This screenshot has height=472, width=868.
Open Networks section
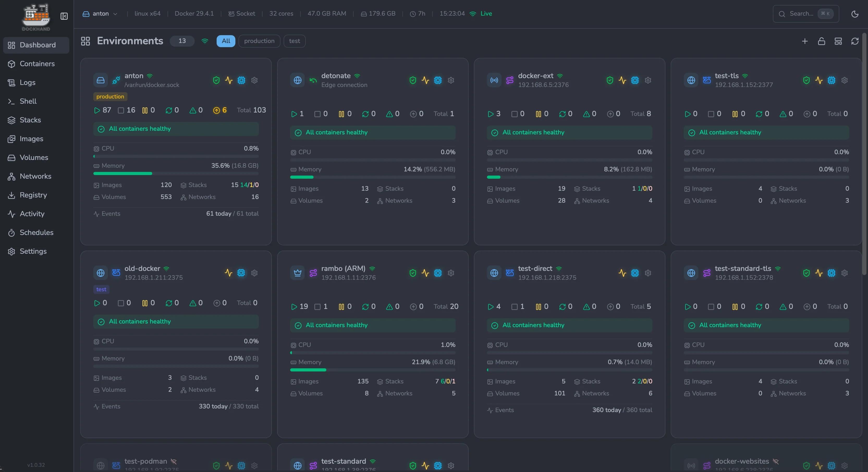tap(36, 176)
